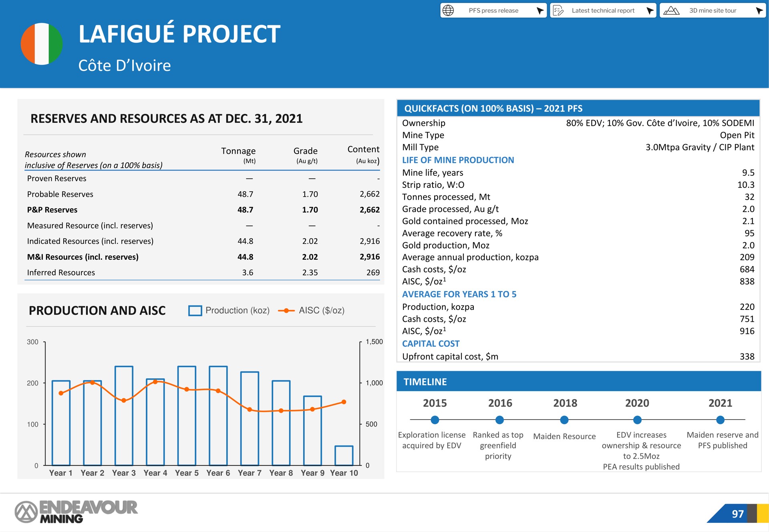Click the Endeavour Mining logo
The height and width of the screenshot is (532, 769).
pos(76,512)
